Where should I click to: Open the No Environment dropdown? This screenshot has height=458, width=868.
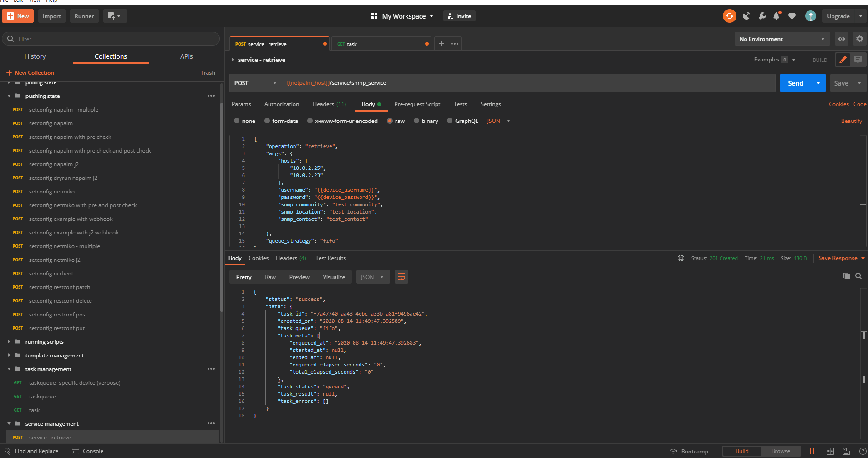point(782,39)
